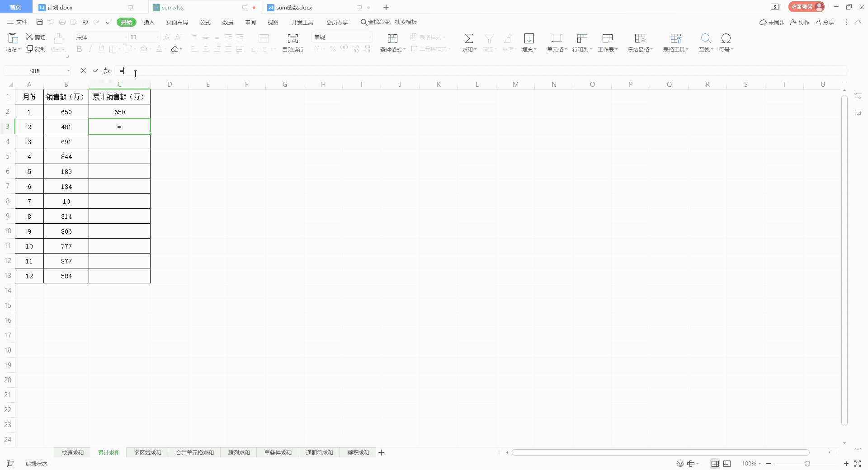868x470 pixels.
Task: Toggle eye protection mode icon
Action: point(680,464)
